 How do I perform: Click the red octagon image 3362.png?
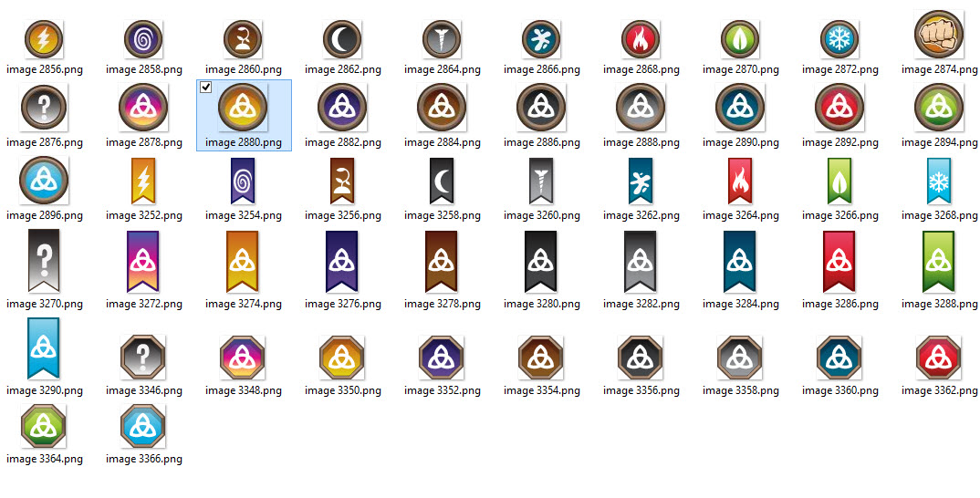click(x=938, y=357)
